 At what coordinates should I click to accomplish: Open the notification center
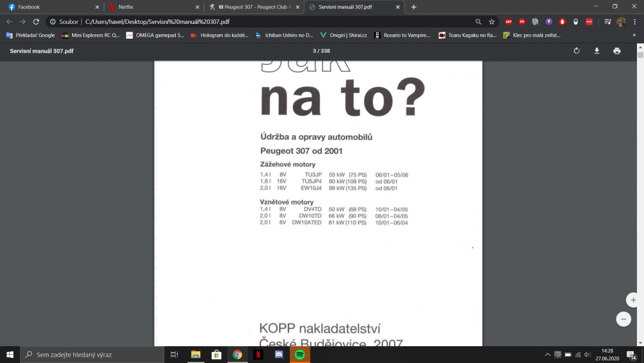coord(632,355)
